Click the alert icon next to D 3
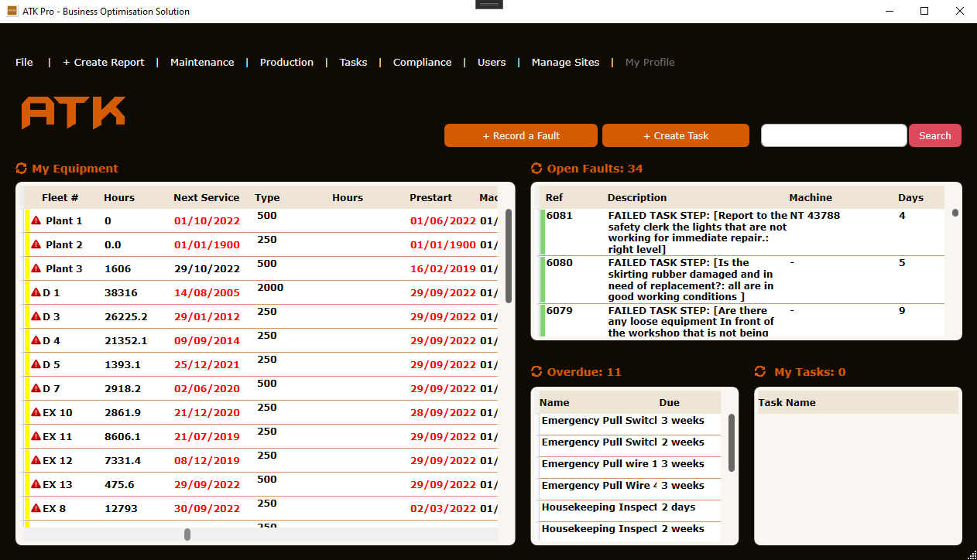 coord(36,316)
